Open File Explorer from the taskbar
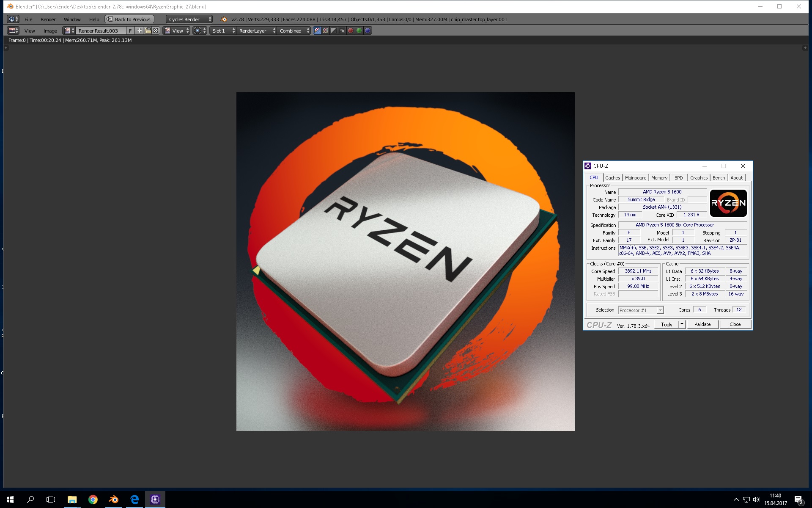The width and height of the screenshot is (812, 508). point(72,500)
